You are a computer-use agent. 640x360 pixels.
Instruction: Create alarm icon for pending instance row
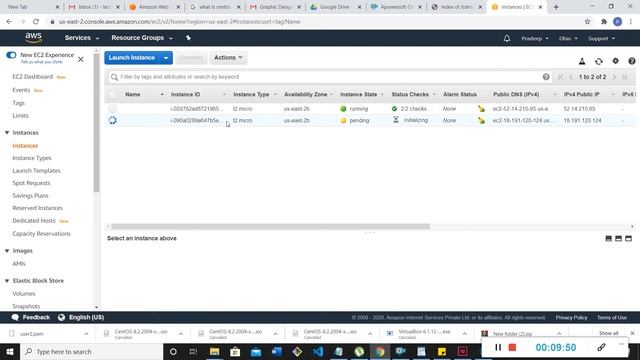coord(482,120)
